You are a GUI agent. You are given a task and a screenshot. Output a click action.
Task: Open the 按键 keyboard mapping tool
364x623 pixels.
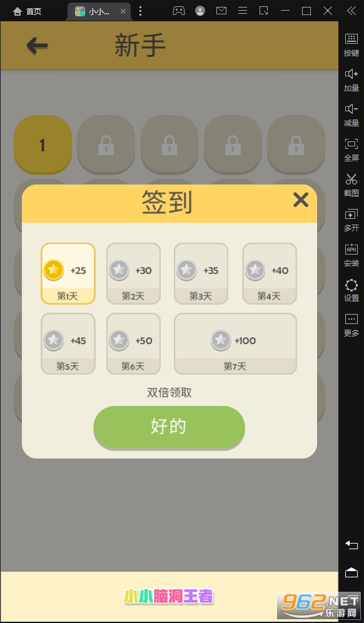tap(351, 45)
